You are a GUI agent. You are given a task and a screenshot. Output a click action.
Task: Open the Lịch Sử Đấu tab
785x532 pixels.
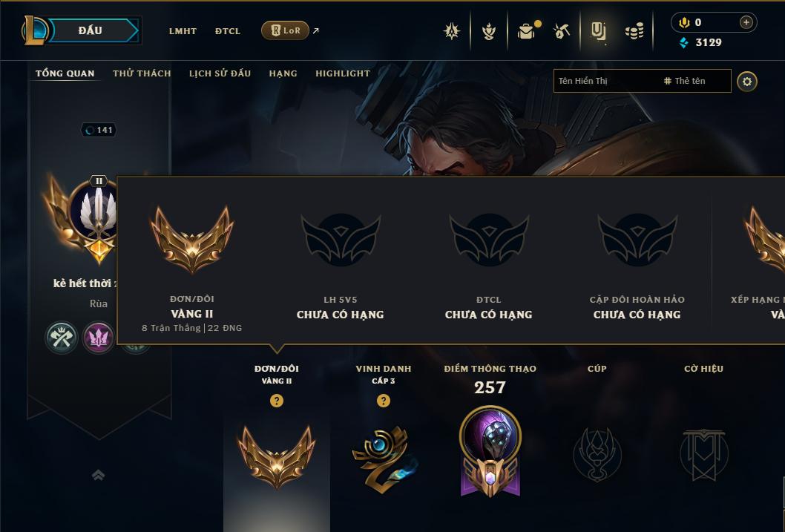220,73
